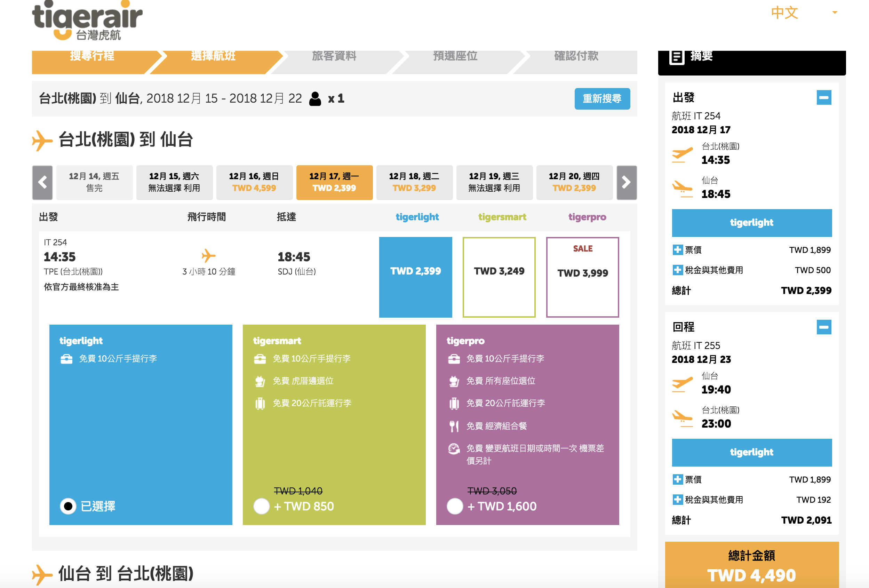Click the 航班 IT 255 text in summary
The image size is (869, 588).
tap(696, 345)
